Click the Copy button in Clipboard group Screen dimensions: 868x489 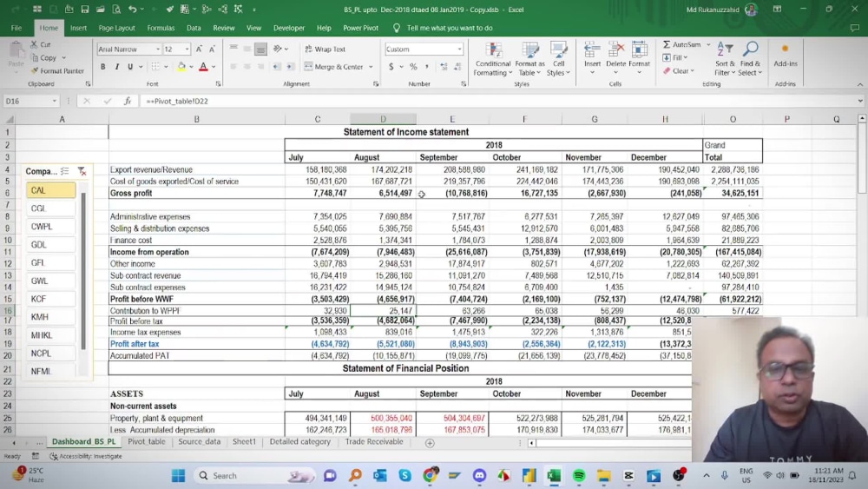[x=44, y=57]
